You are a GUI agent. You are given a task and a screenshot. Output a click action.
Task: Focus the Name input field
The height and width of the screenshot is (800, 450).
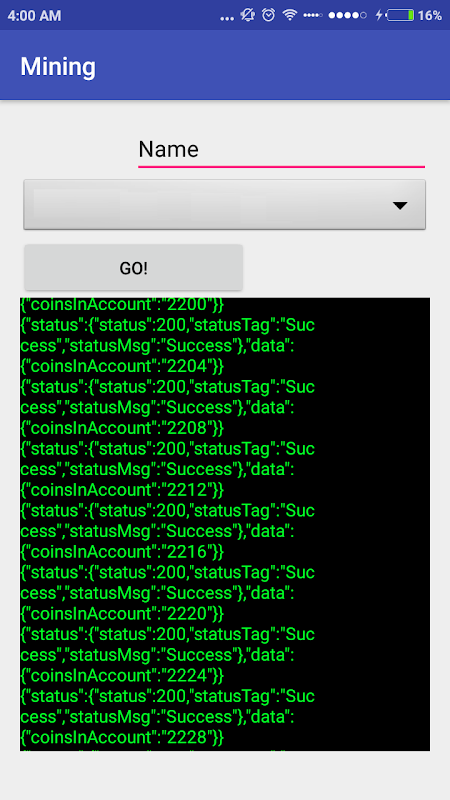(x=281, y=150)
